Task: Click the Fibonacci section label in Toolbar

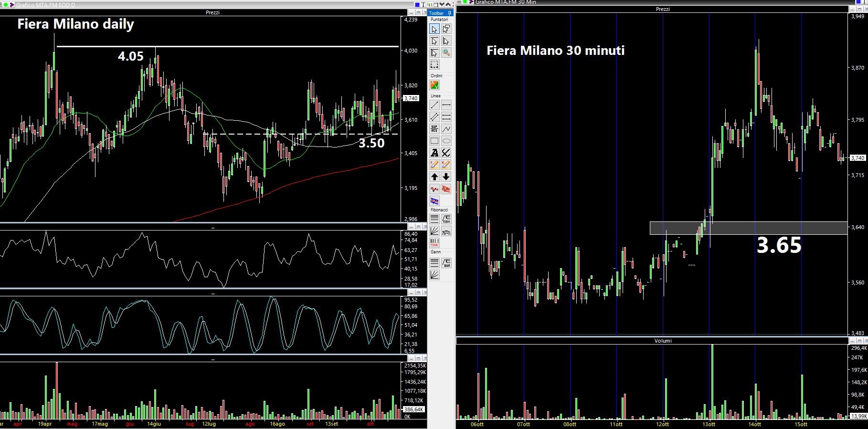Action: (x=439, y=210)
